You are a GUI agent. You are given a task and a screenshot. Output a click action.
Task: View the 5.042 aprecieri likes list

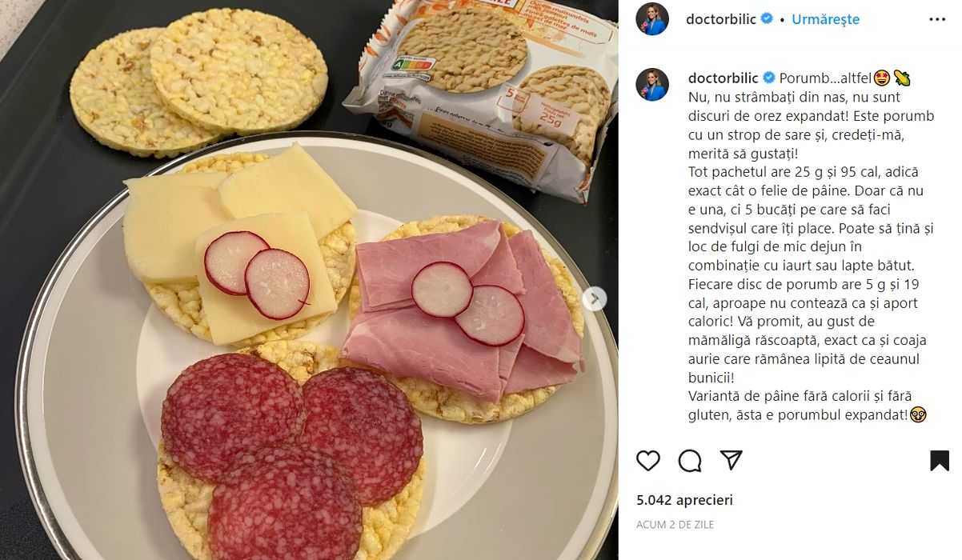tap(684, 500)
